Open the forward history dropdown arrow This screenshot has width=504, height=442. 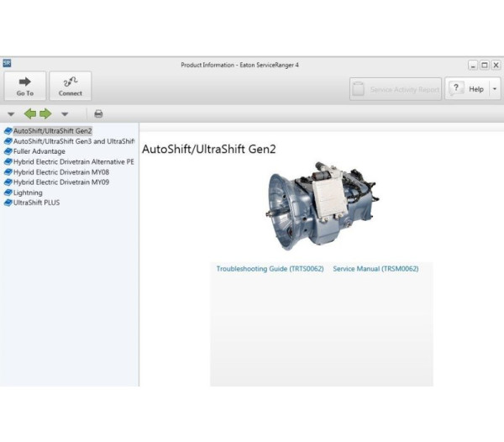[65, 113]
